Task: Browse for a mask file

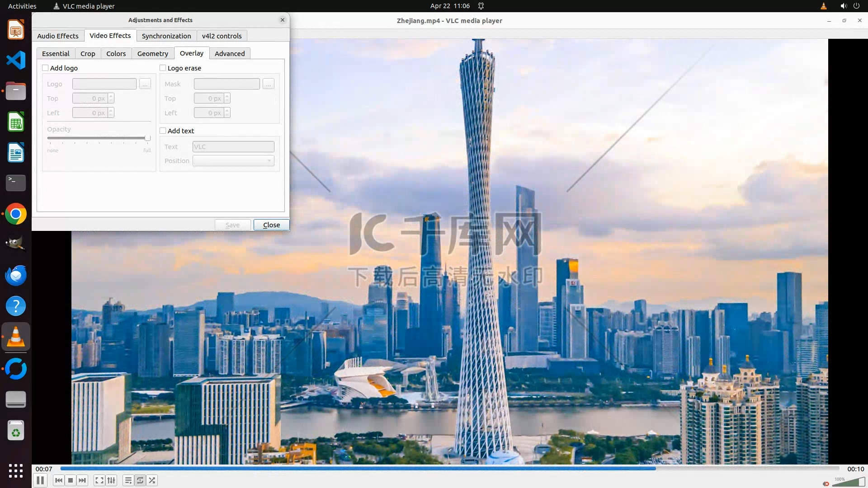Action: pos(268,84)
